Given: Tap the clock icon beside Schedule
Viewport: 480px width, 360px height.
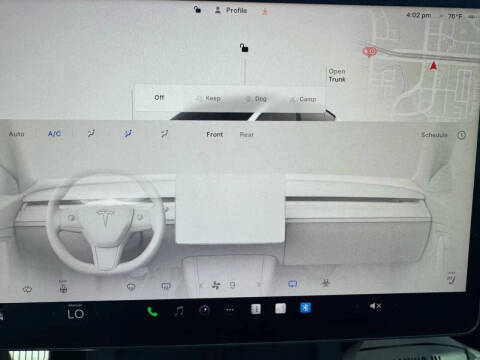Looking at the screenshot, I should (461, 135).
